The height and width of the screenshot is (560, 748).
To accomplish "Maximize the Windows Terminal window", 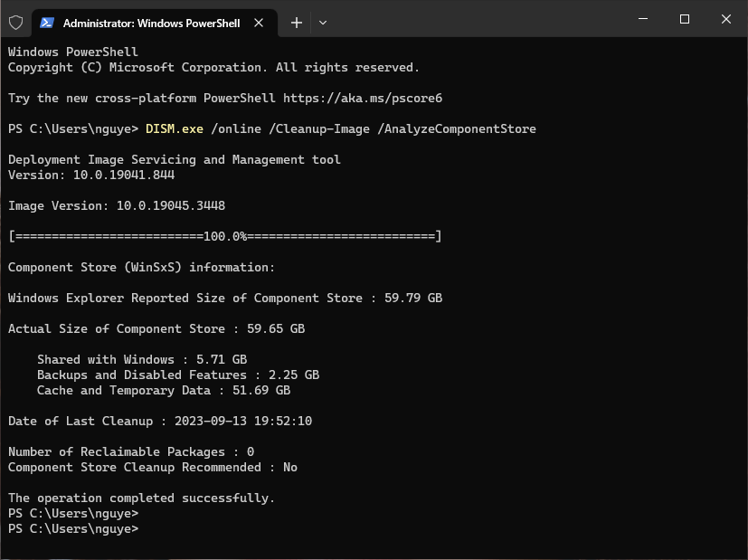I will [685, 19].
